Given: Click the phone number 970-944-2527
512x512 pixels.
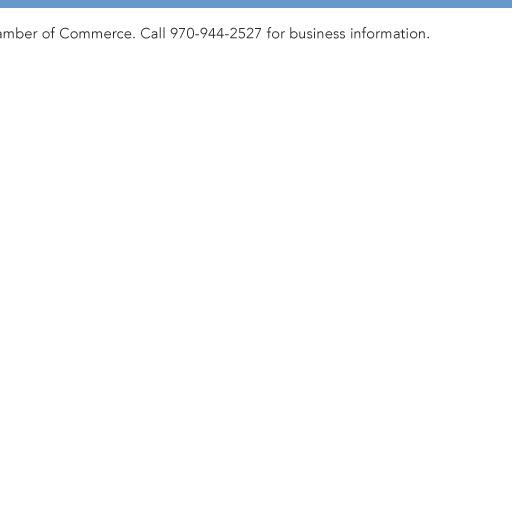Looking at the screenshot, I should pos(216,34).
